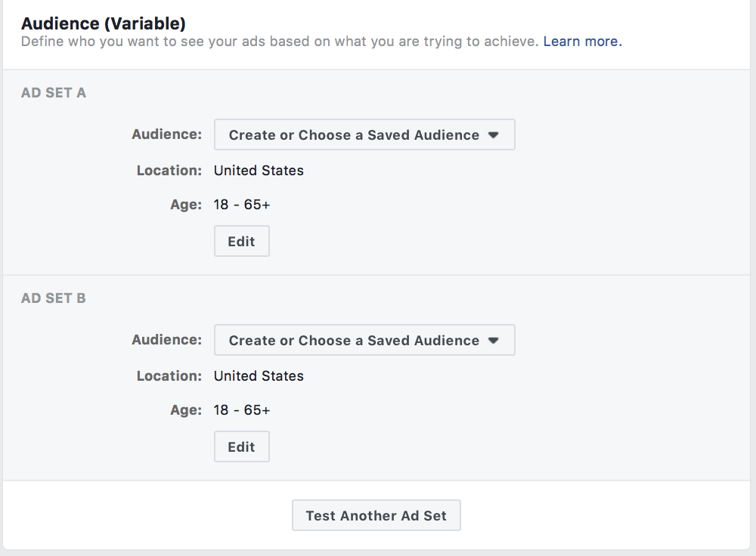The height and width of the screenshot is (556, 756).
Task: Click the caret arrow in Ad Set A dropdown
Action: 494,135
